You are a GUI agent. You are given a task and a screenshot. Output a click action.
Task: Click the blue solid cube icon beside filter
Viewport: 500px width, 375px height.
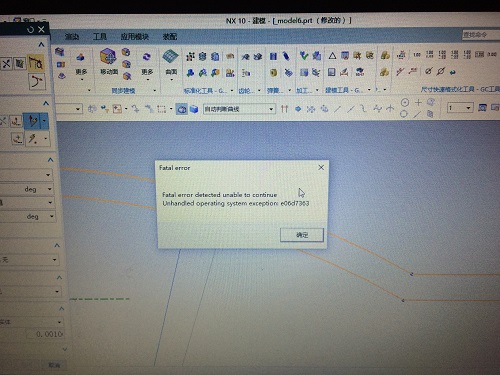pos(194,109)
